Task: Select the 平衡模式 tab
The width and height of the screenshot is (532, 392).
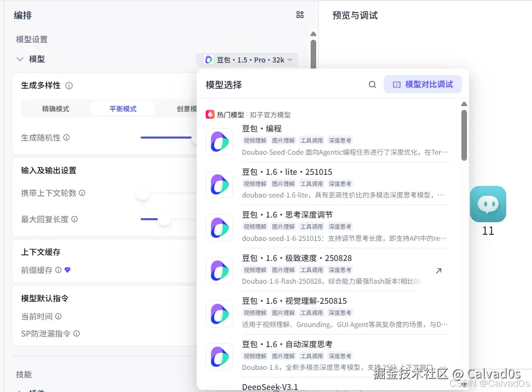Action: pos(123,109)
